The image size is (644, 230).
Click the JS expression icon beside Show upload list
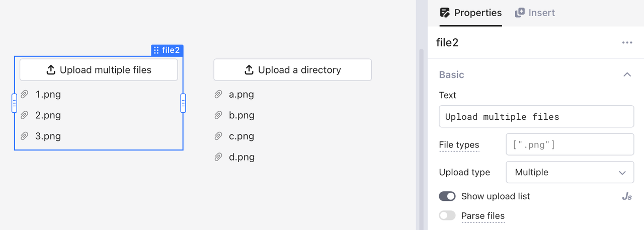(627, 197)
